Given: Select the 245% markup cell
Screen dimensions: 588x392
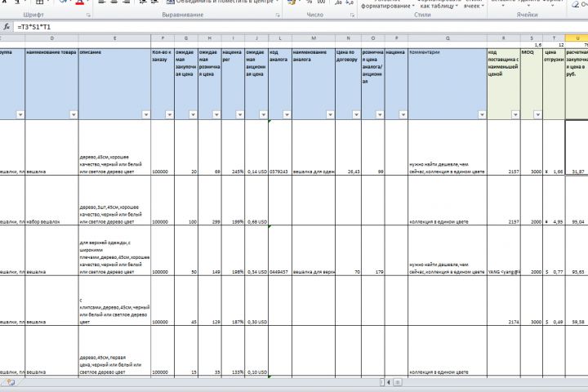Looking at the screenshot, I should (234, 148).
